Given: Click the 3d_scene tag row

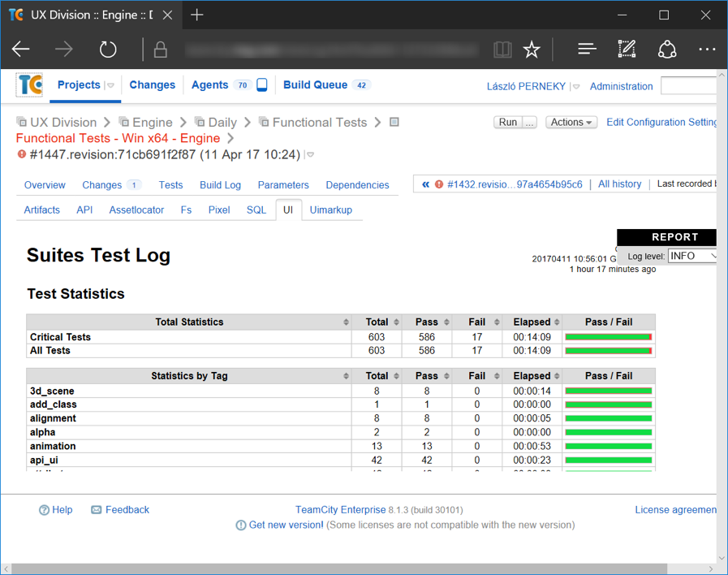Looking at the screenshot, I should (x=341, y=391).
